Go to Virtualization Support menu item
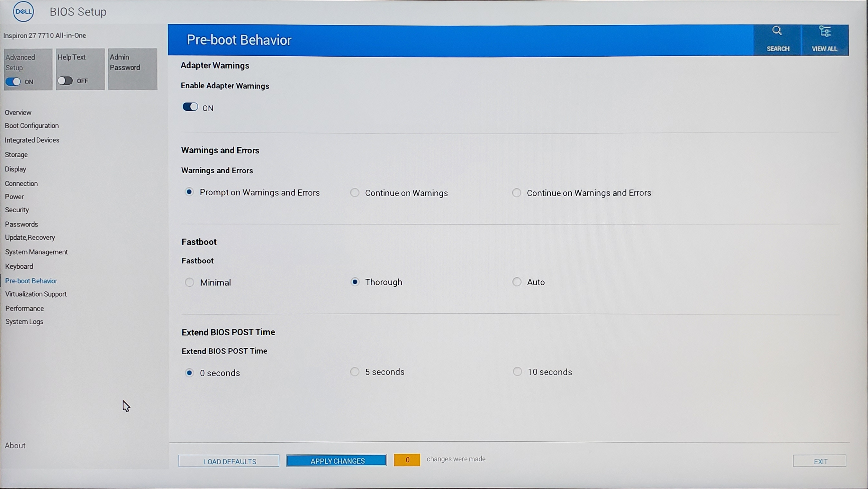Image resolution: width=868 pixels, height=489 pixels. pyautogui.click(x=36, y=294)
